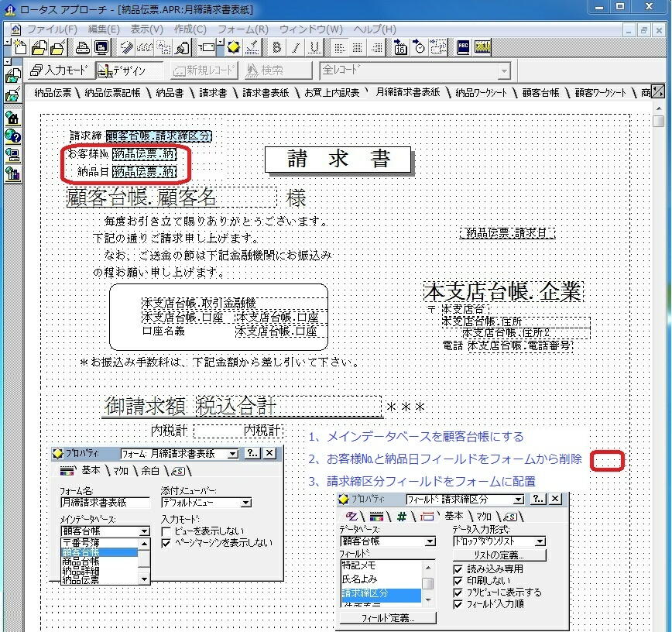Switch to the 顧客台帳 view tab
672x632 pixels.
point(541,93)
